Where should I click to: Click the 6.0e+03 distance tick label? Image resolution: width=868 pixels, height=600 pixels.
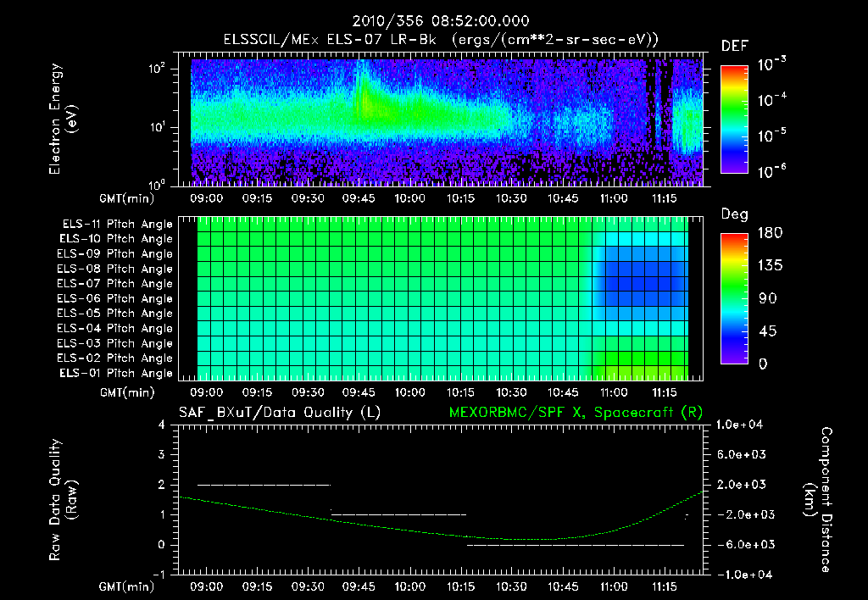point(743,454)
